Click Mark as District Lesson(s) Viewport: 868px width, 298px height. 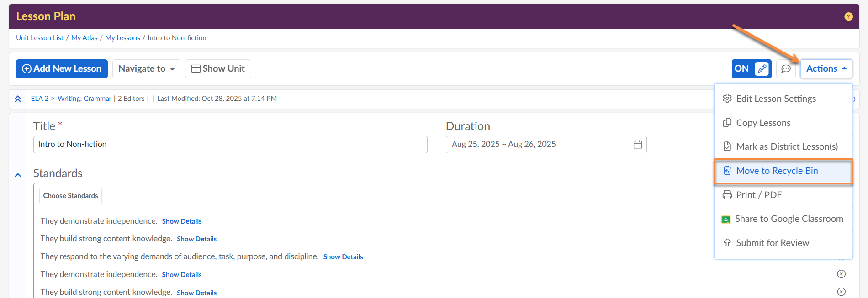(x=787, y=147)
